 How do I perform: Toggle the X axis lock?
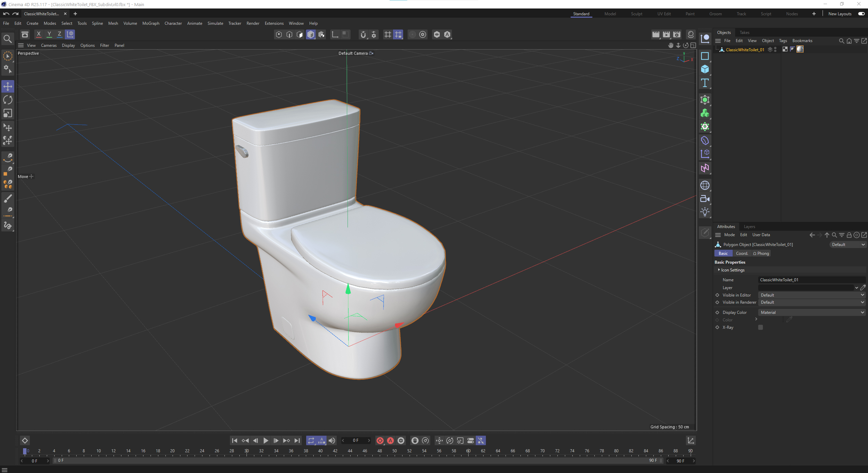tap(39, 34)
